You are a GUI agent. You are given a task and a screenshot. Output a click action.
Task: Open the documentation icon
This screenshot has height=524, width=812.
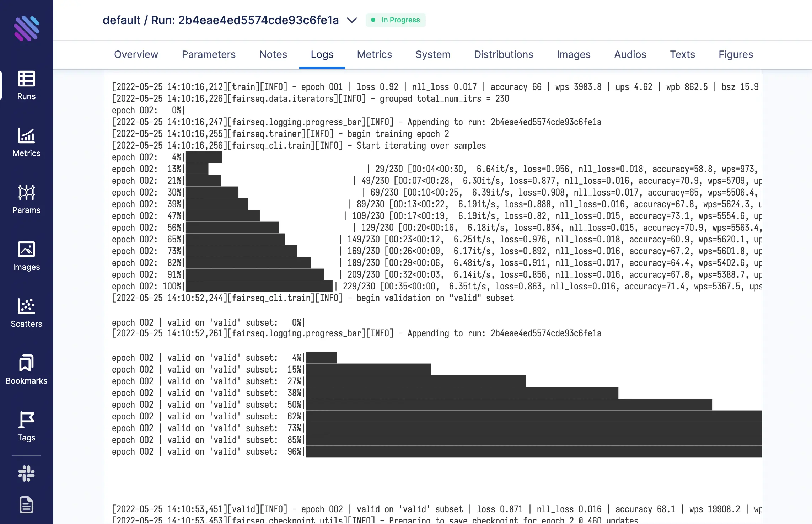click(27, 505)
